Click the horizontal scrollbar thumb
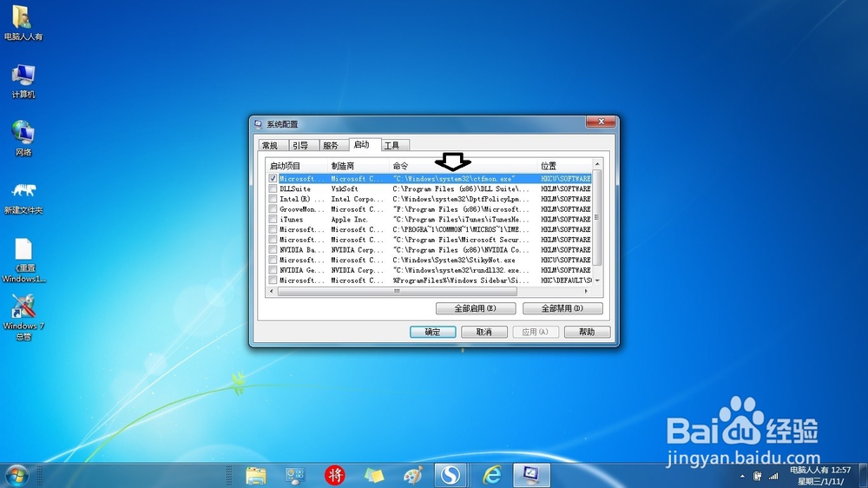Screen dimensions: 868x488 tap(397, 291)
